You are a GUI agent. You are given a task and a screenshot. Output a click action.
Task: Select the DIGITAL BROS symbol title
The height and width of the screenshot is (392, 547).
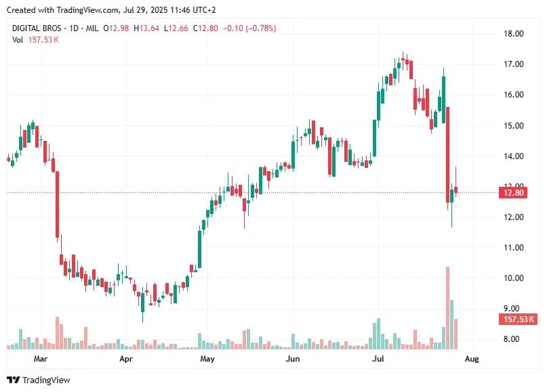pos(37,28)
